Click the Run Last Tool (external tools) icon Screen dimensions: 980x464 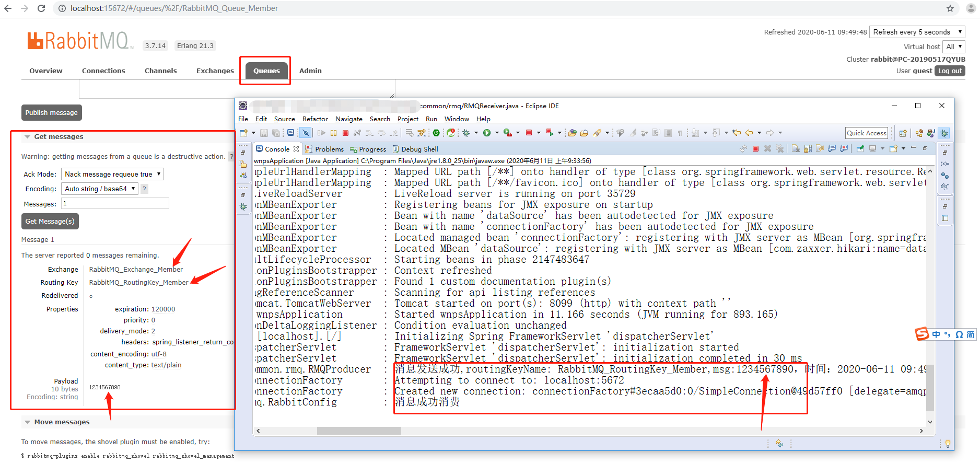click(x=507, y=133)
